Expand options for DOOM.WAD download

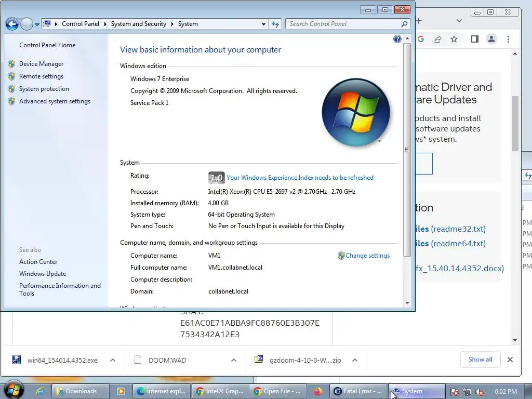(234, 360)
